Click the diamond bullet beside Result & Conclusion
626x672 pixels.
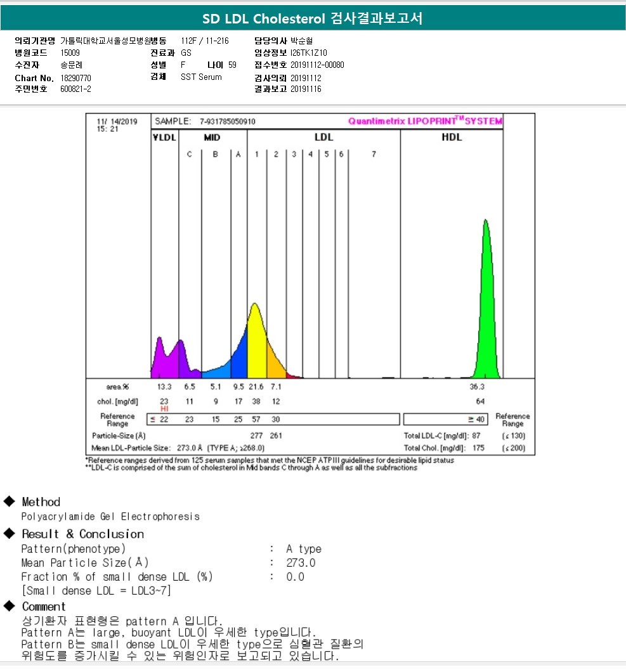pos(9,533)
